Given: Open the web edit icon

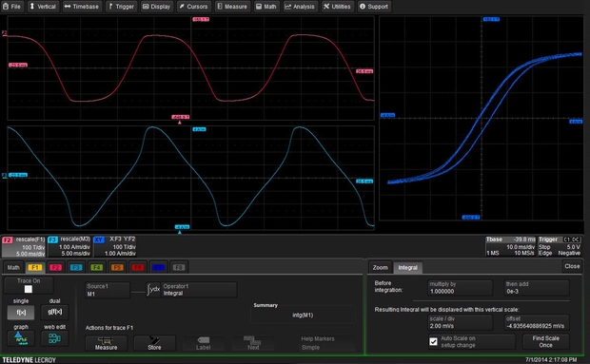Looking at the screenshot, I should point(54,338).
